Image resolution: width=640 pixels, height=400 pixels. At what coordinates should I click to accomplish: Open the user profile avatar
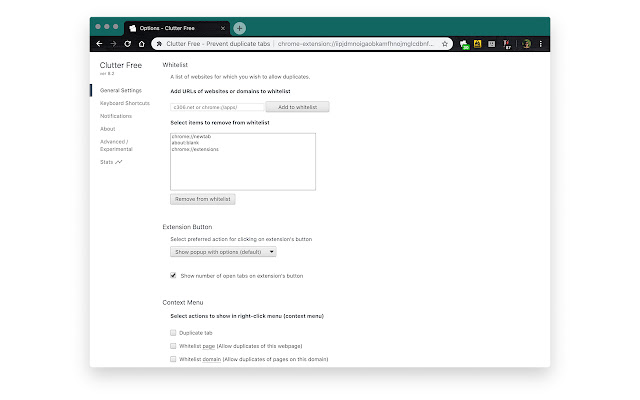(x=526, y=44)
